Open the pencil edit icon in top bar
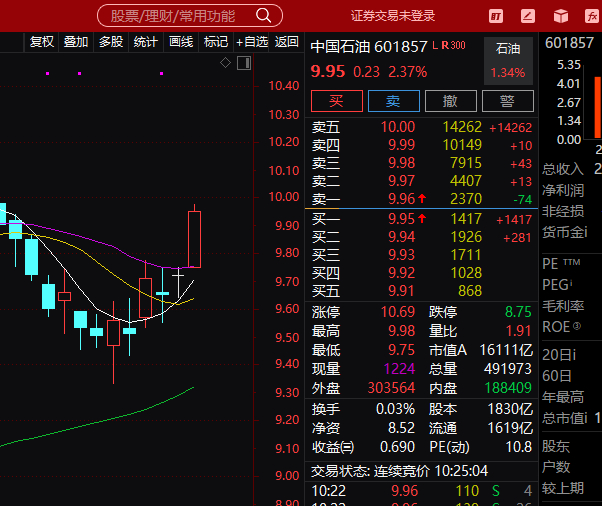This screenshot has height=506, width=602. [x=528, y=16]
